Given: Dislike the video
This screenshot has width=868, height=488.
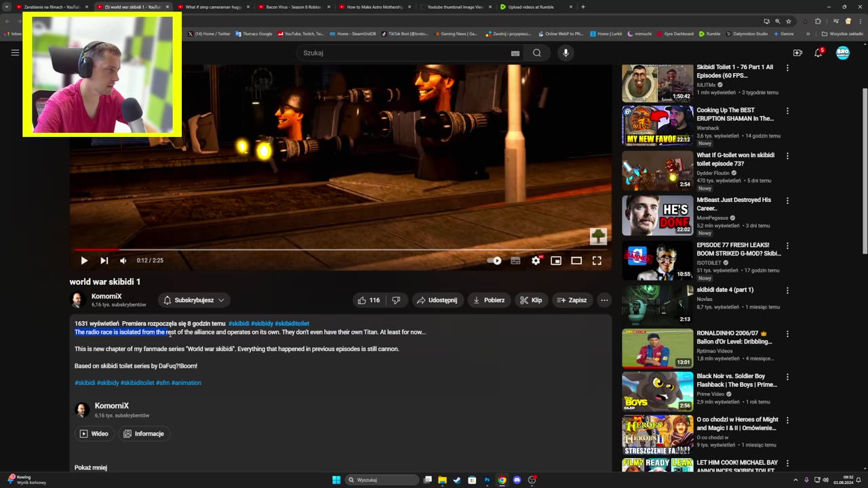Looking at the screenshot, I should [396, 300].
